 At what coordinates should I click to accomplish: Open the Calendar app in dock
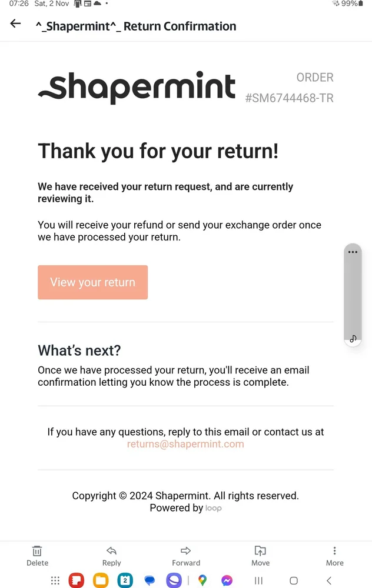coord(125,580)
